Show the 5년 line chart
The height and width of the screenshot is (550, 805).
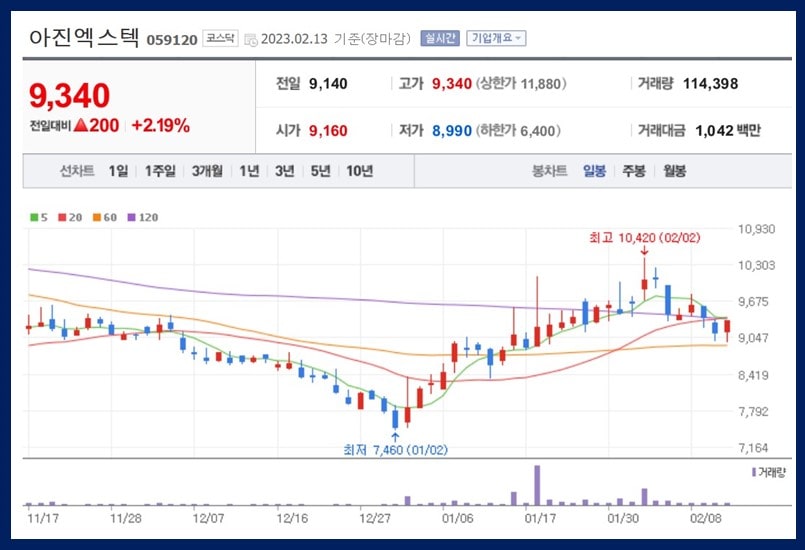tap(320, 171)
